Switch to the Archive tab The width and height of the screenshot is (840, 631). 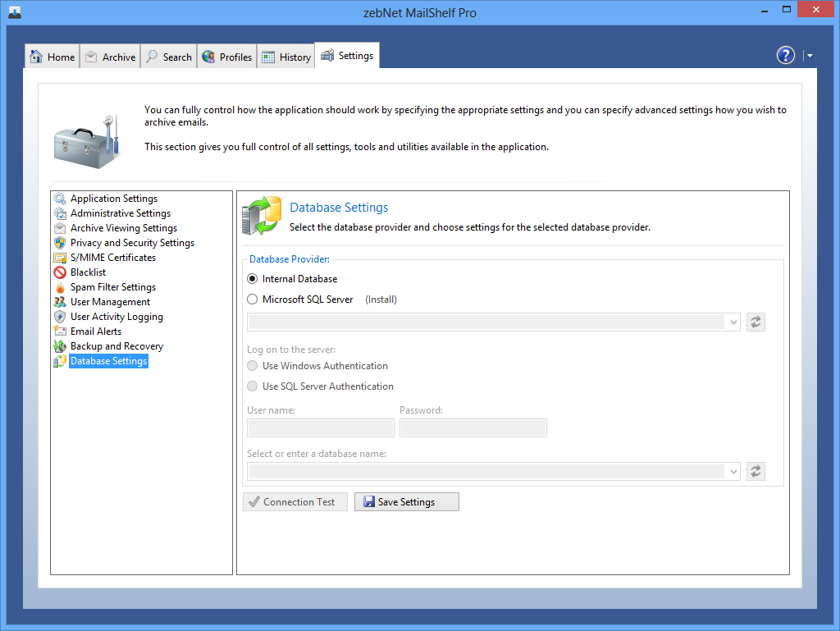(x=110, y=57)
